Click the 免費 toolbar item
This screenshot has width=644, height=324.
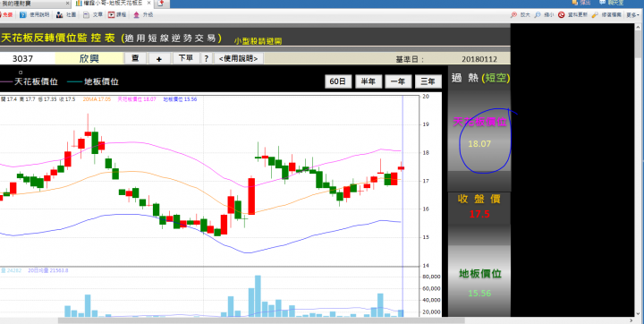[5, 15]
